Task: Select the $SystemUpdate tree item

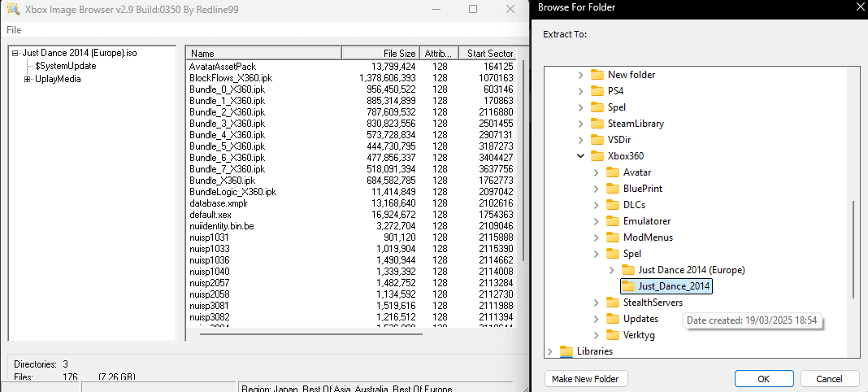Action: point(65,66)
